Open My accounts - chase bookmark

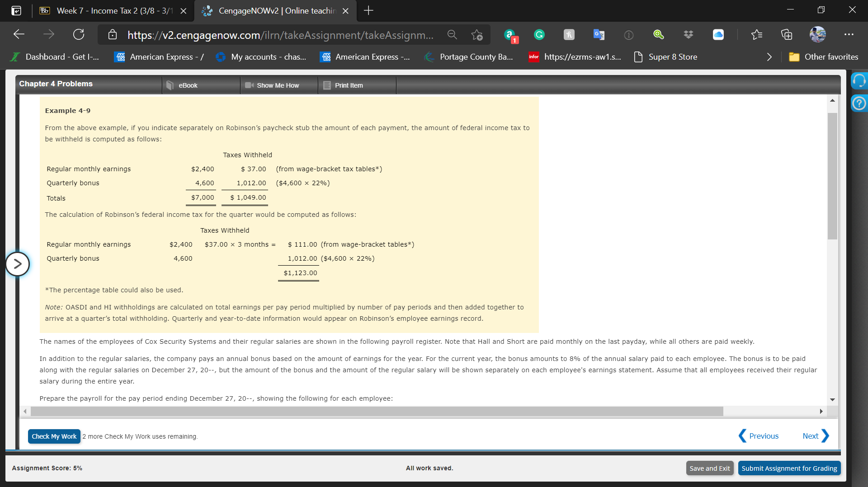261,57
